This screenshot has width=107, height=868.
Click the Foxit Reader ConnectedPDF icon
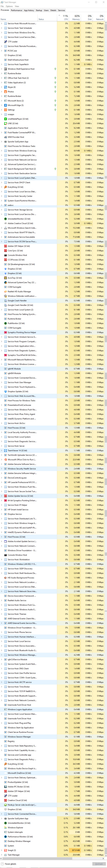pos(5,132)
